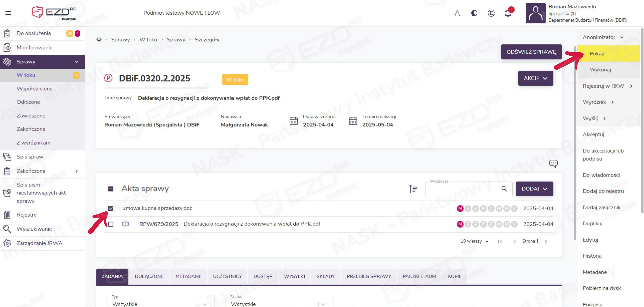Screen dimensions: 644x307
Task: Go to home via breadcrumb icon
Action: [99, 40]
